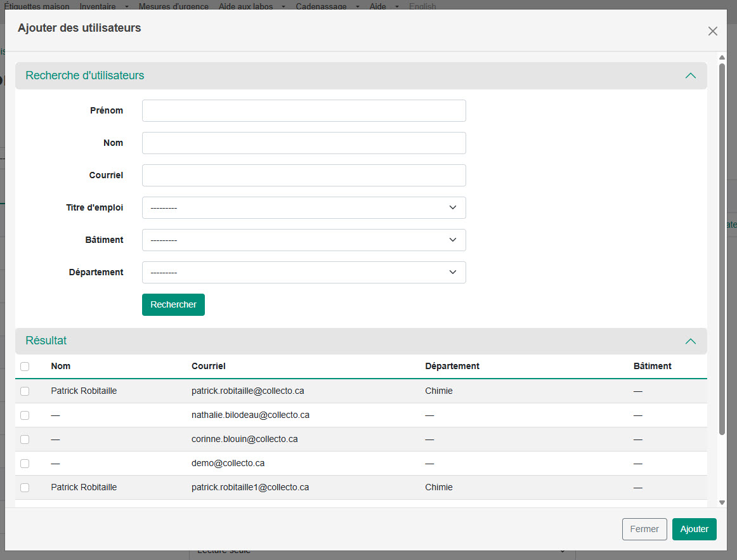Open the Bâtiment dropdown
This screenshot has height=560, width=737.
304,240
